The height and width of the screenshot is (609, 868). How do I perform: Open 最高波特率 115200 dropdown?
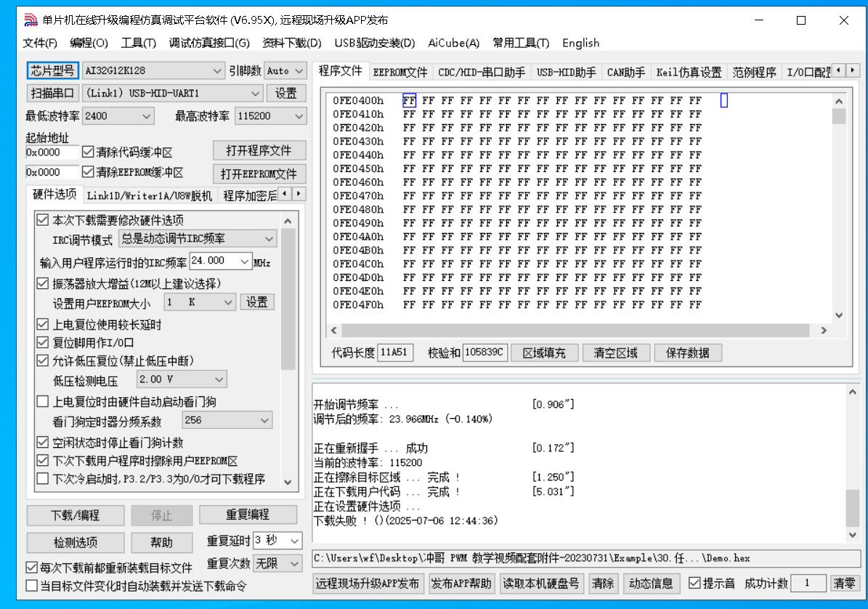coord(270,116)
